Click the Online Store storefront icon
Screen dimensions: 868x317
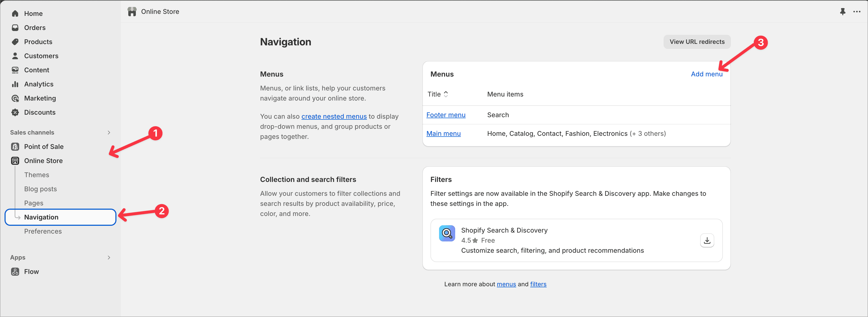tap(15, 161)
